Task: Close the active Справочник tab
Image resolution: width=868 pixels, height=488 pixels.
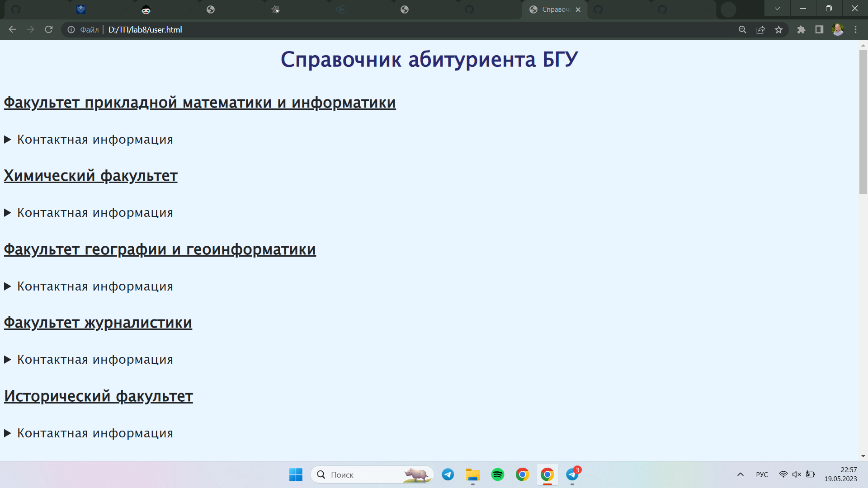Action: coord(578,9)
